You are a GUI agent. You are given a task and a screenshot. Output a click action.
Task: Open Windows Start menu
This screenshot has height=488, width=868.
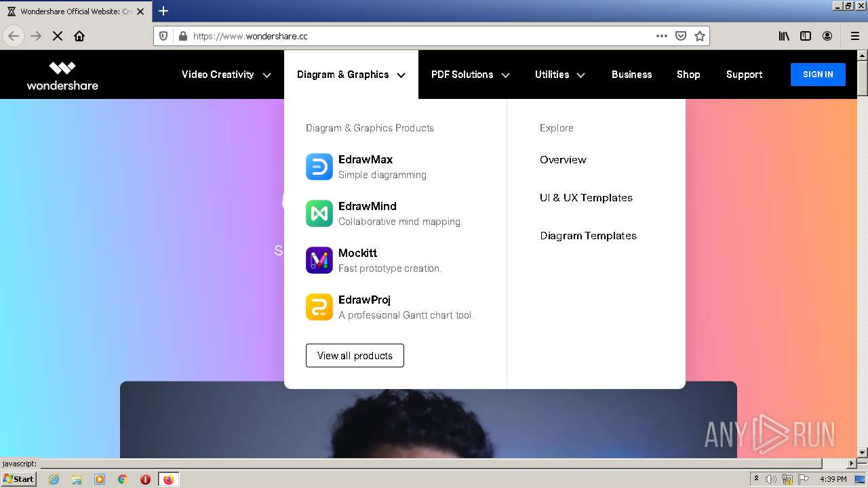(18, 479)
